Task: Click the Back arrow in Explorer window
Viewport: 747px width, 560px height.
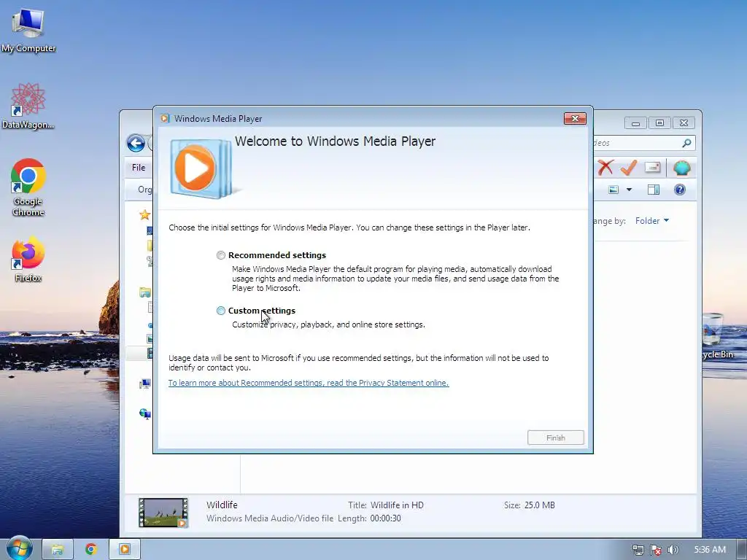Action: (x=136, y=143)
